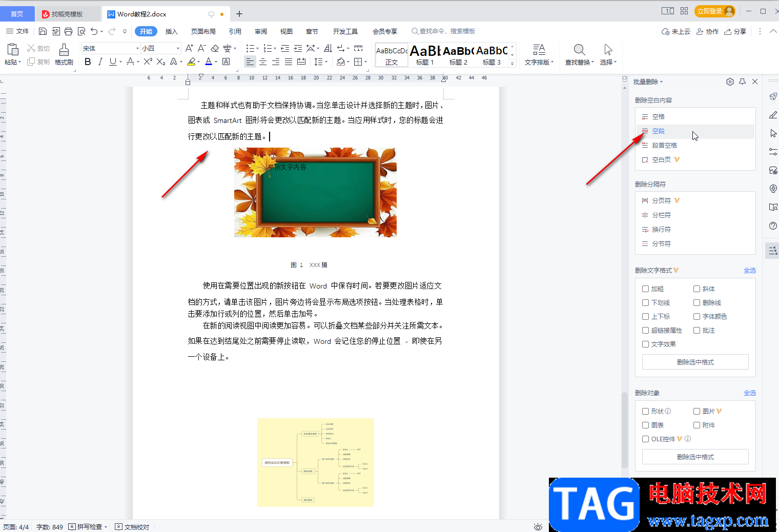
Task: Check the 删除线 checkbox
Action: click(697, 303)
